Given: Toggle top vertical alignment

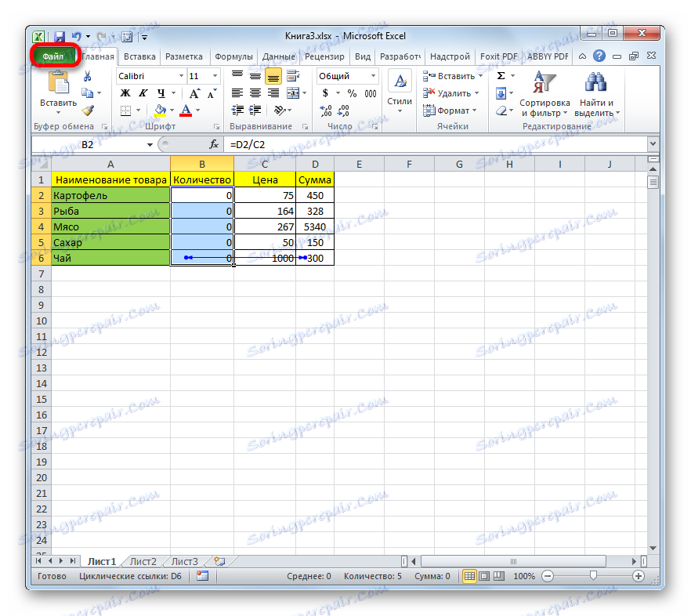Looking at the screenshot, I should click(x=237, y=76).
